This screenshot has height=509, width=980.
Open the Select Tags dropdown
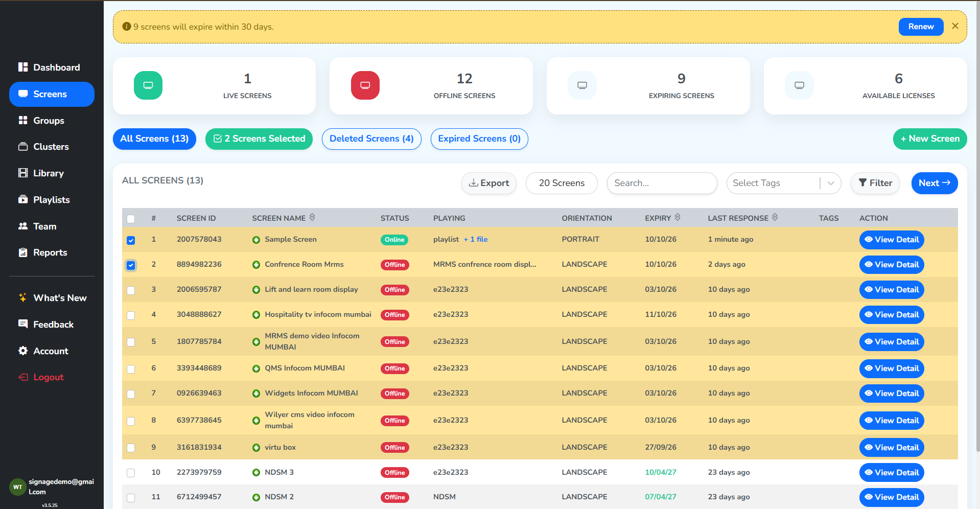click(x=783, y=183)
